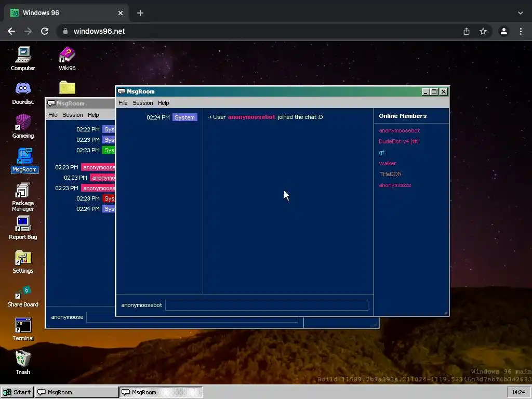Click the red system tag in background MsgRoom

[109, 198]
